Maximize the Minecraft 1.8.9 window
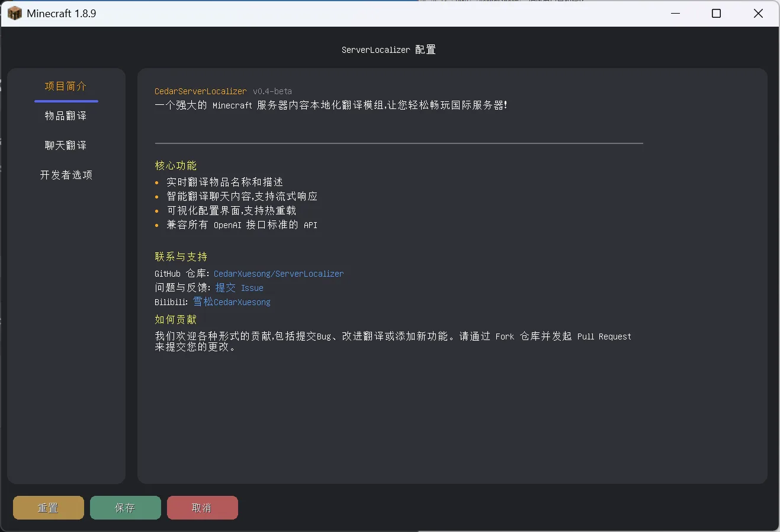780x532 pixels. (x=716, y=13)
